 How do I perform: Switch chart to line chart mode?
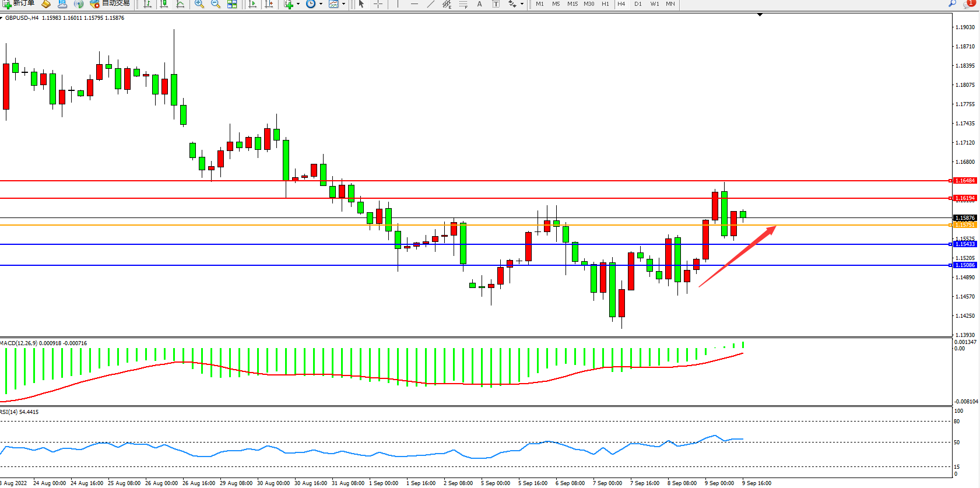[180, 4]
